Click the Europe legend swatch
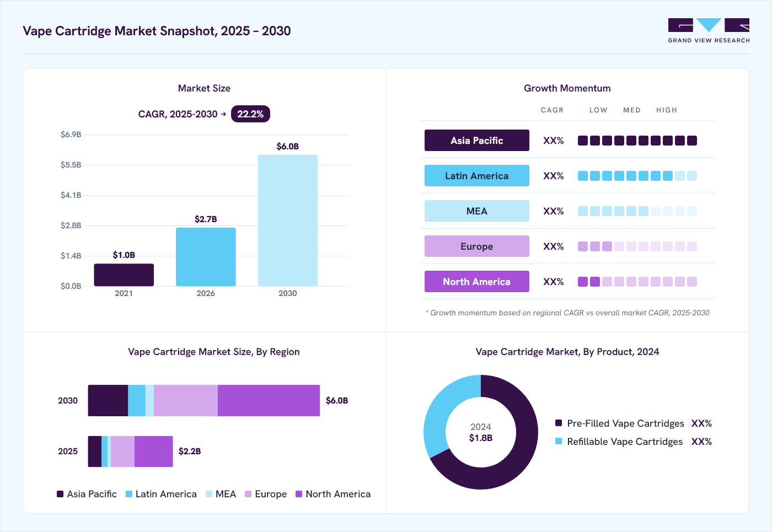 [248, 494]
